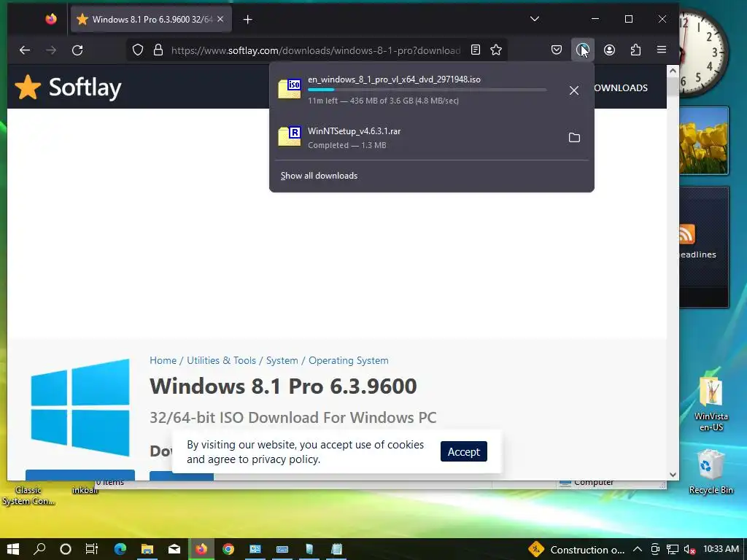Viewport: 747px width, 560px height.
Task: Show hidden system tray icons
Action: pos(638,549)
